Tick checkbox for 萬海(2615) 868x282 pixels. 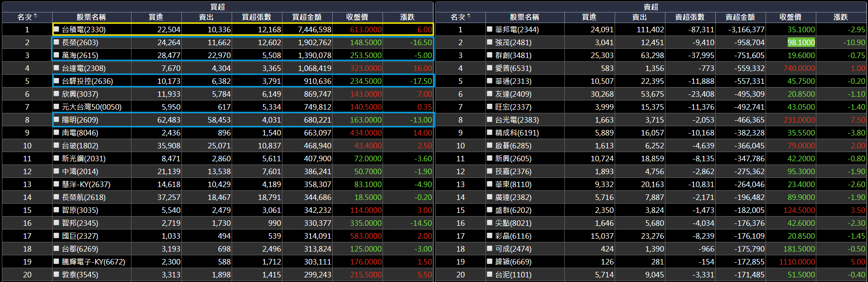coord(56,55)
